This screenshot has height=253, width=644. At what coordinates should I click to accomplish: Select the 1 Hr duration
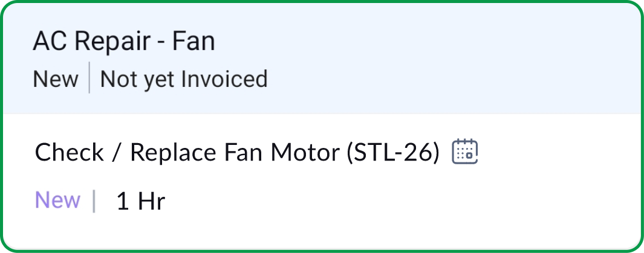(x=140, y=200)
